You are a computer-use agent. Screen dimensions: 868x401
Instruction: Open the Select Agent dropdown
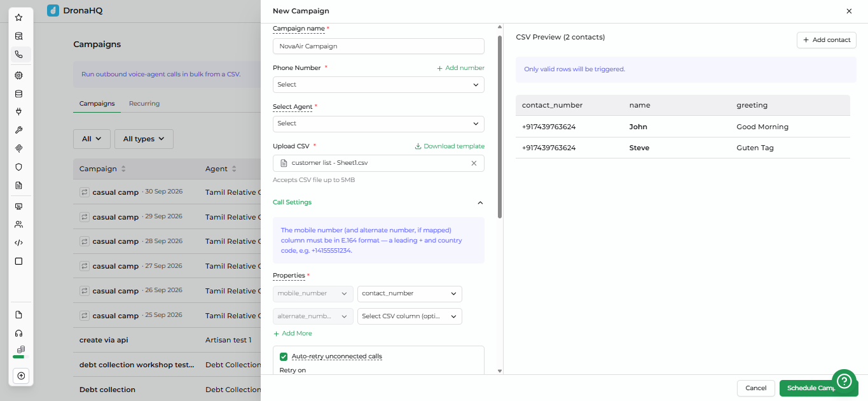coord(378,123)
